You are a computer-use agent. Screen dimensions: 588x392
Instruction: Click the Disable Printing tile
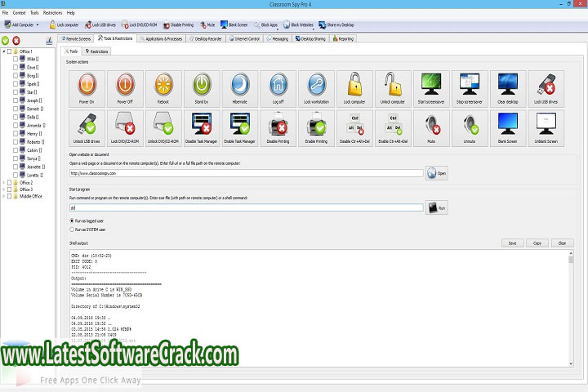[x=278, y=128]
